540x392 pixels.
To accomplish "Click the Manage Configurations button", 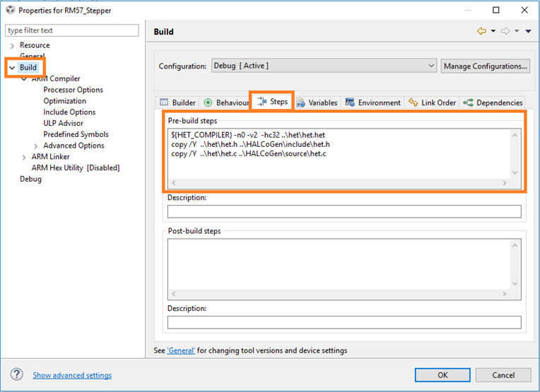I will [486, 66].
